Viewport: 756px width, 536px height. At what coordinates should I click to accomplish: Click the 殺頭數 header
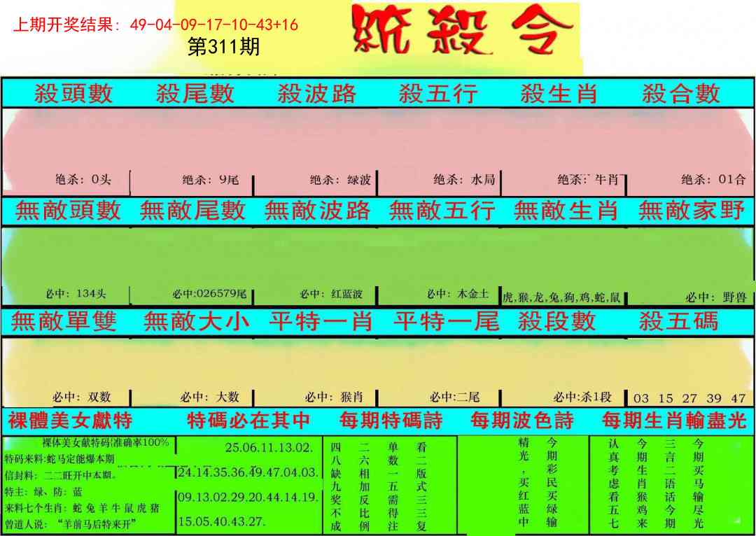[73, 93]
